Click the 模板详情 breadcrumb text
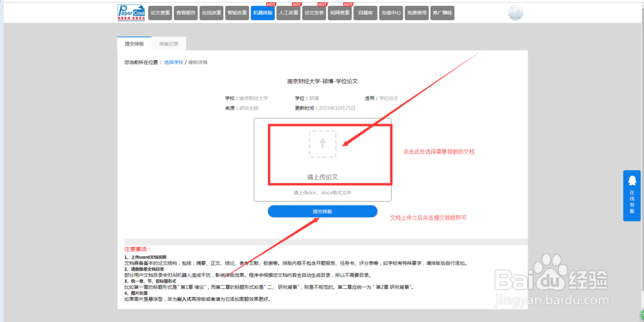The width and height of the screenshot is (644, 322). click(198, 62)
